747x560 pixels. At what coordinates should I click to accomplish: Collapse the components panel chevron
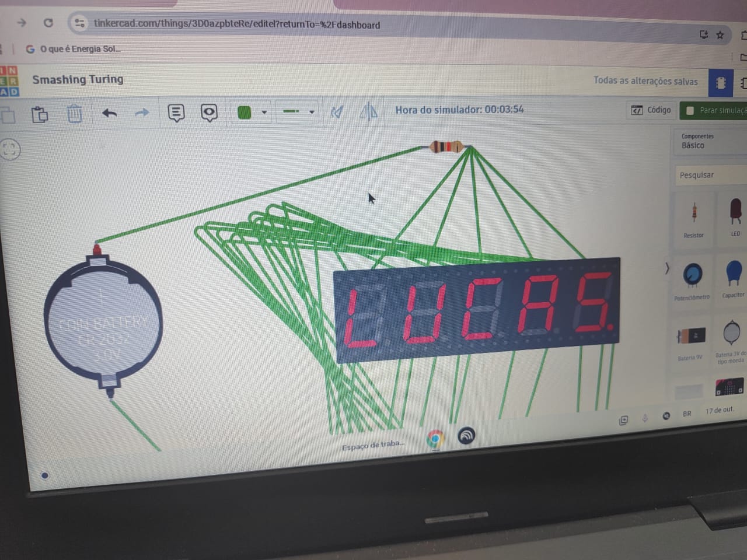(x=667, y=268)
